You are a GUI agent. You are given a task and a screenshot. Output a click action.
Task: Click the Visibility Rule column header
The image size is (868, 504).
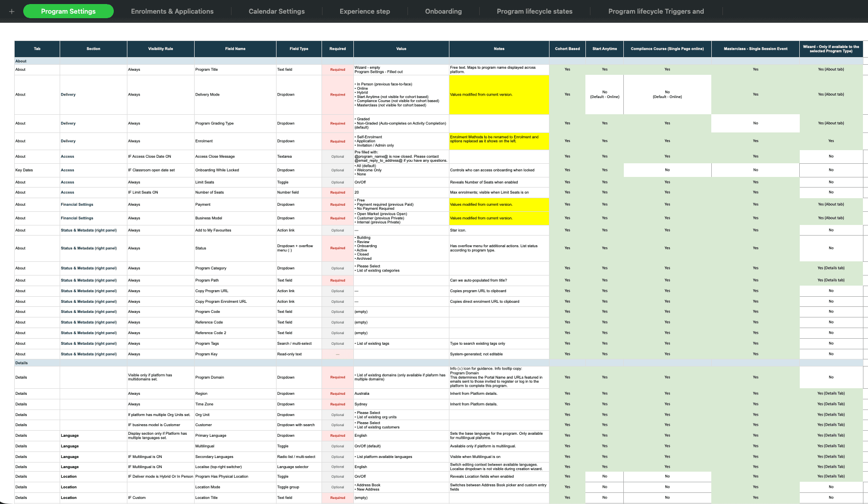(161, 49)
